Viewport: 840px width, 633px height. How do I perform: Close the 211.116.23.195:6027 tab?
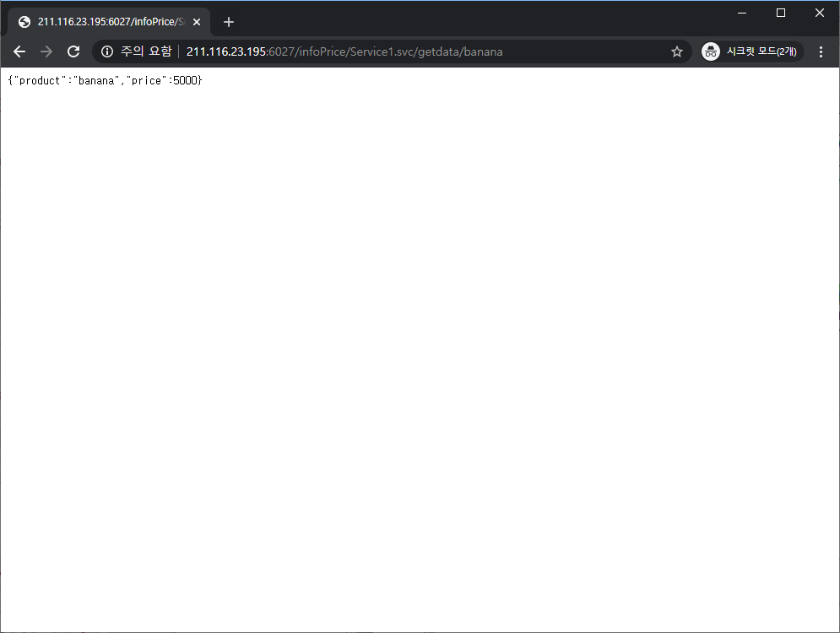197,22
